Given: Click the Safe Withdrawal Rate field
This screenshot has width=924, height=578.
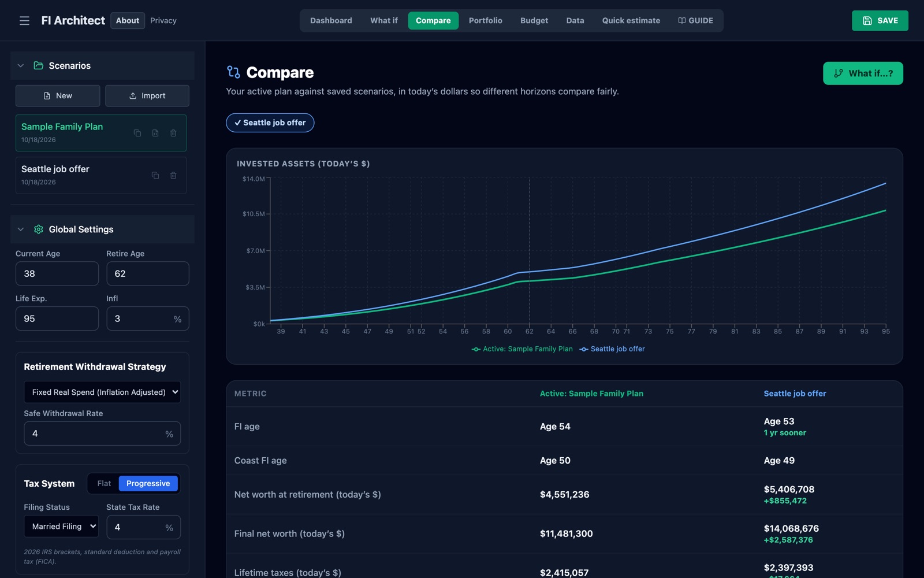Looking at the screenshot, I should [102, 433].
